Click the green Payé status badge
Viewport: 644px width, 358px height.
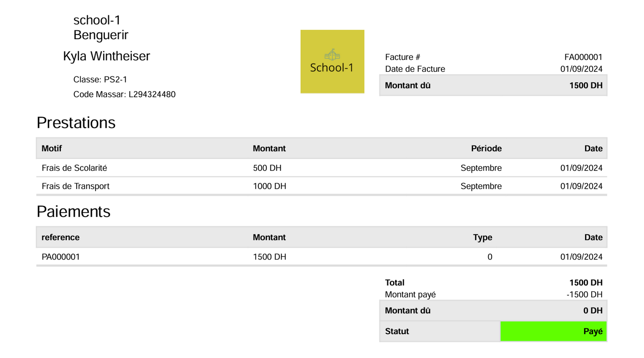pyautogui.click(x=553, y=331)
